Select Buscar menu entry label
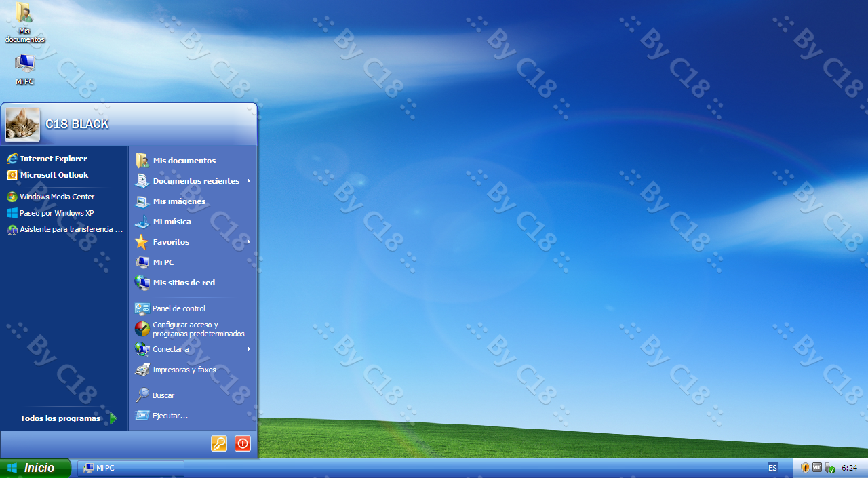 pos(163,395)
